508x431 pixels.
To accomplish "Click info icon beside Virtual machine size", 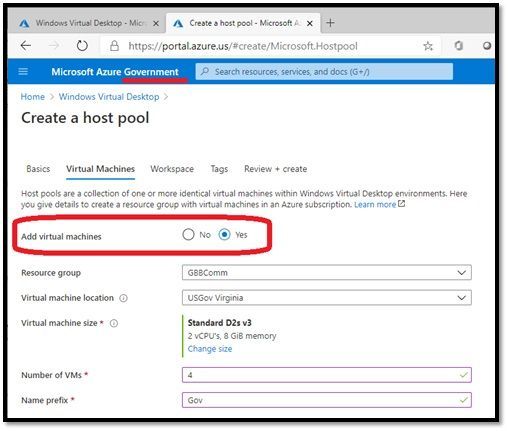I will (114, 323).
